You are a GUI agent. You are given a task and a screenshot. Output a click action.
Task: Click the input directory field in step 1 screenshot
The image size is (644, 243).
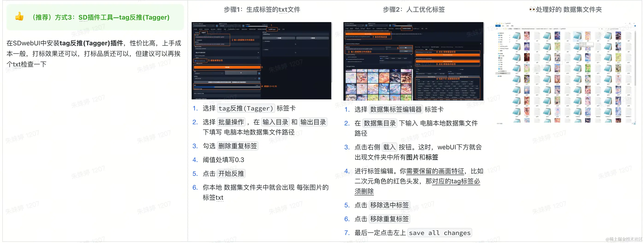227,37
